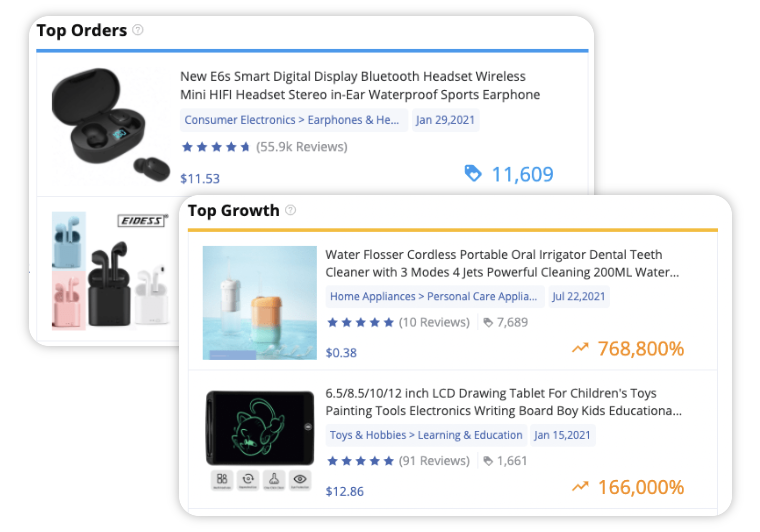This screenshot has width=760, height=532.
Task: Click the rotate icon under drawing tablet image
Action: tap(248, 479)
